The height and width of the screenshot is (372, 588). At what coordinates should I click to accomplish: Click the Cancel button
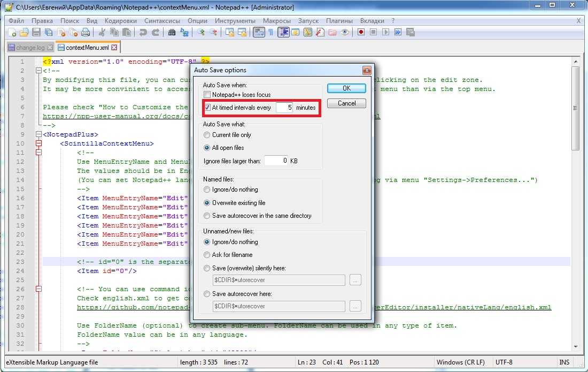coord(346,103)
